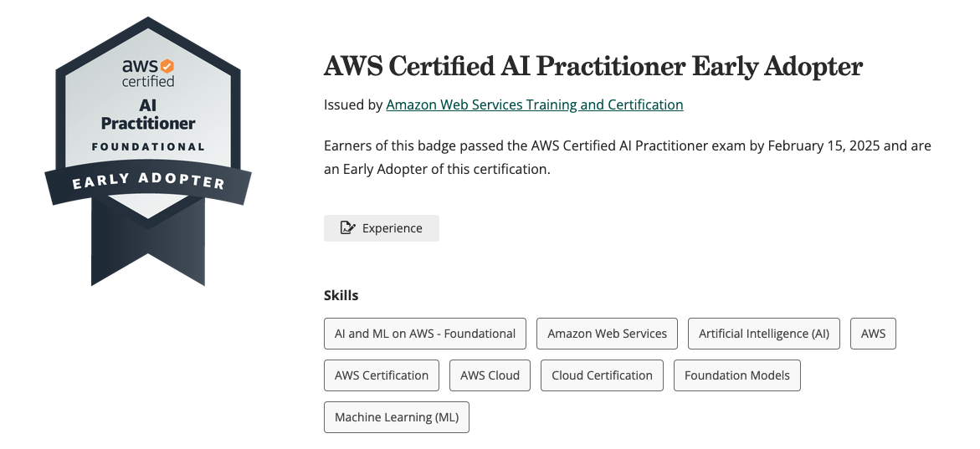Click the Skills section heading
This screenshot has width=980, height=449.
click(x=341, y=295)
